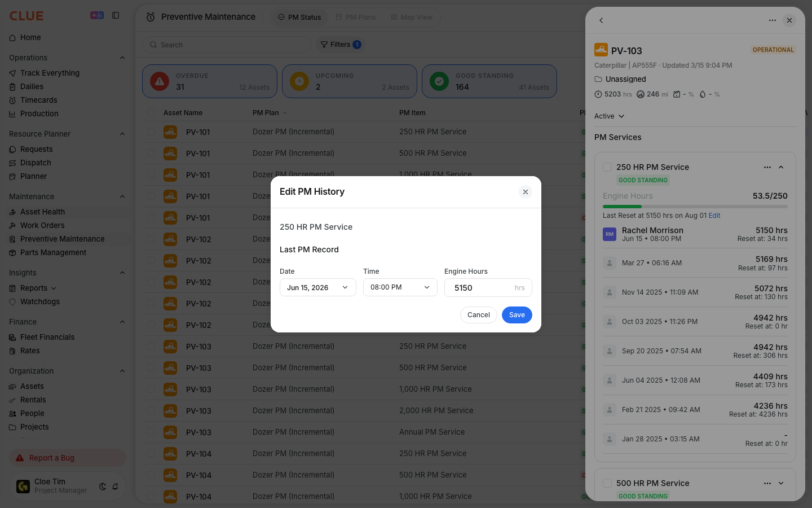Open the 500 HR PM Service options menu

coord(767,483)
